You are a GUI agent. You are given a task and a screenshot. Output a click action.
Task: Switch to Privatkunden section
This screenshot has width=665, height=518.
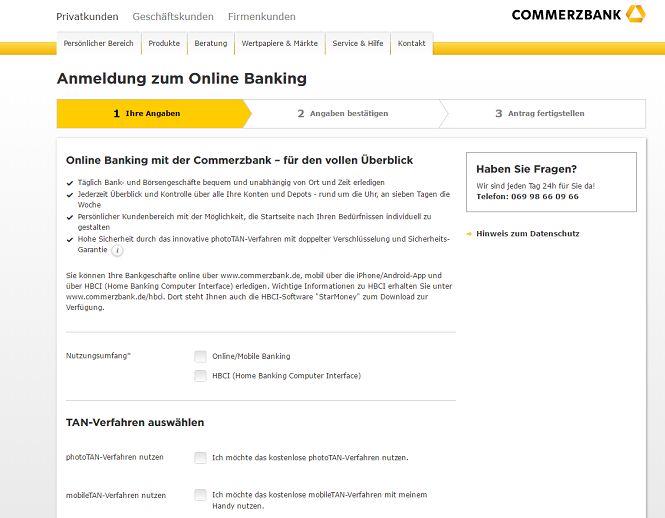87,17
